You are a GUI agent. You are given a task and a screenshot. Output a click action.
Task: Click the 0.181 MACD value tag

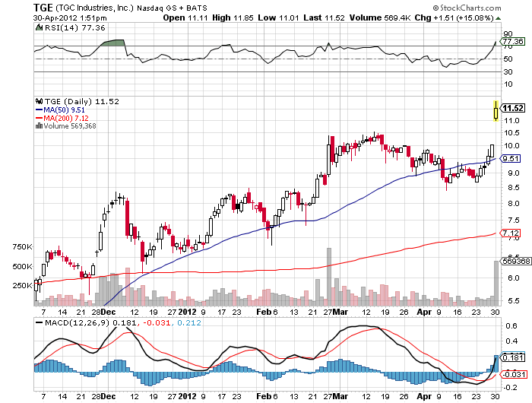[x=513, y=357]
